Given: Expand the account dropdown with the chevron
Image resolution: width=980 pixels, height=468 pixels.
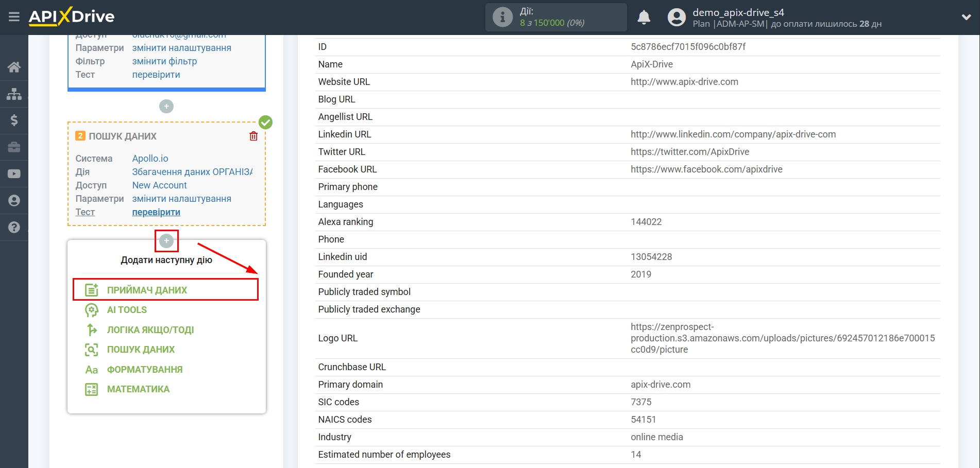Looking at the screenshot, I should click(x=966, y=16).
